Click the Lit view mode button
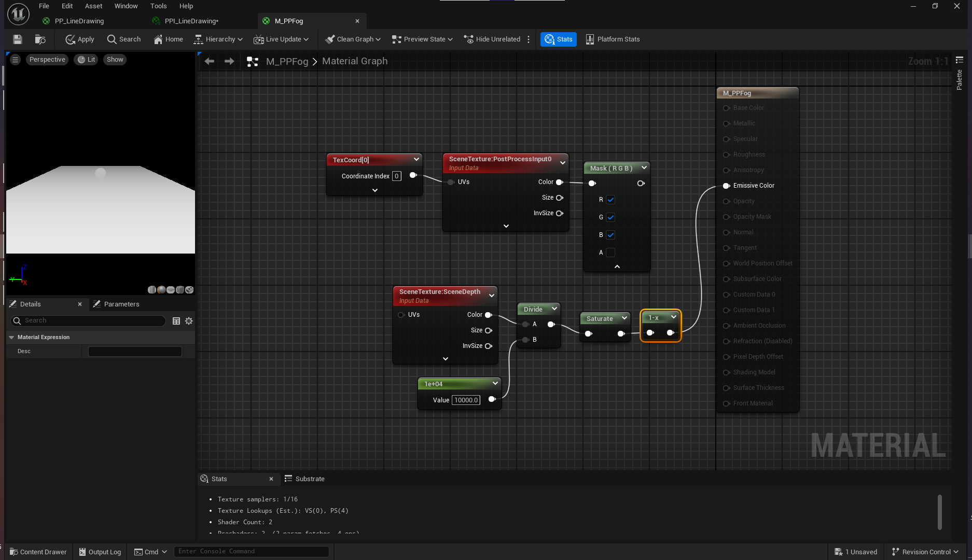 tap(87, 60)
